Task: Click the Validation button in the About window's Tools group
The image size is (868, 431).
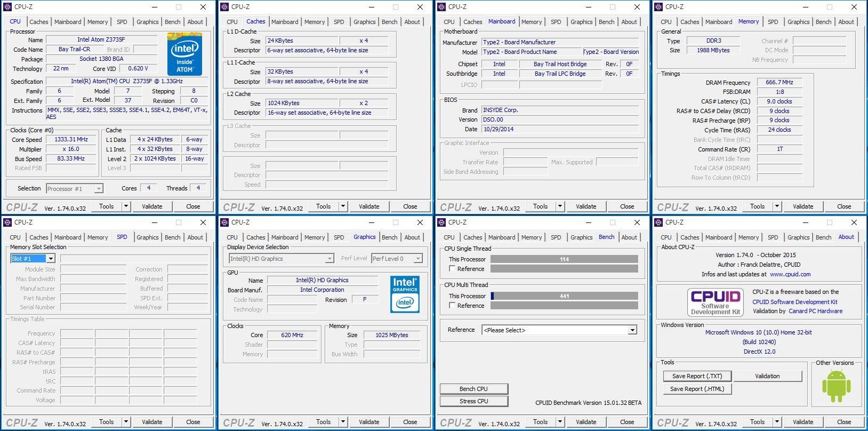Action: [x=767, y=376]
